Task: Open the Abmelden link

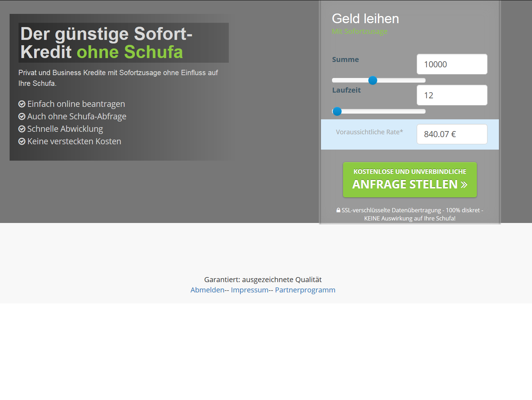Action: click(207, 290)
